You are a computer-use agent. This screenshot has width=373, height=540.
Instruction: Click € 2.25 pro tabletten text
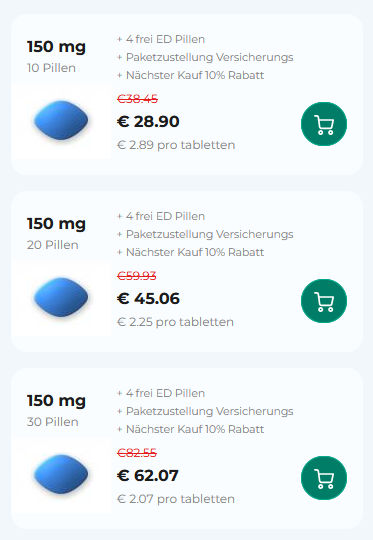point(175,322)
